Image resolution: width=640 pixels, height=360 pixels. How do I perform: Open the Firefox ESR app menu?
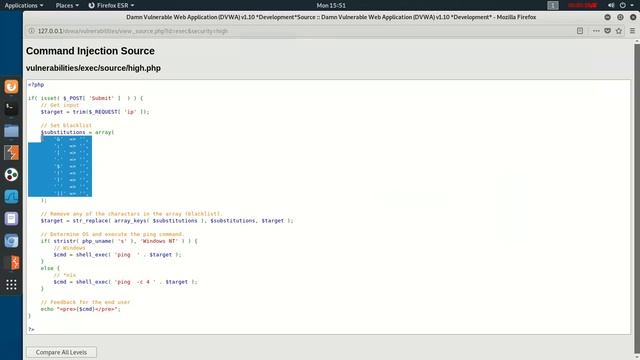click(111, 5)
